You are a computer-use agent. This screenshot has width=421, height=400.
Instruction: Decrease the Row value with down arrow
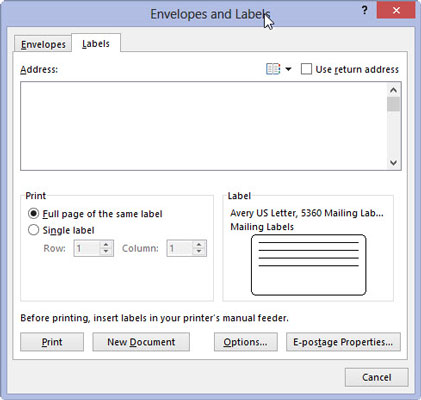point(106,252)
